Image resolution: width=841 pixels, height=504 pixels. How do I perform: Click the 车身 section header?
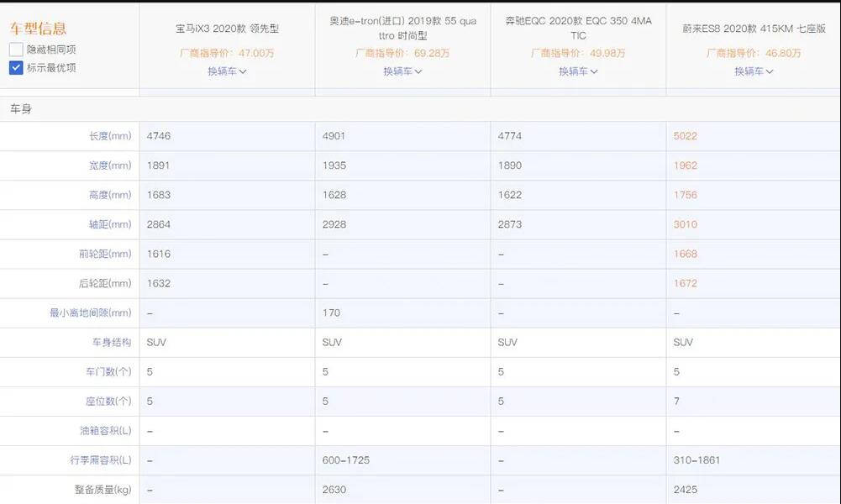pos(21,109)
